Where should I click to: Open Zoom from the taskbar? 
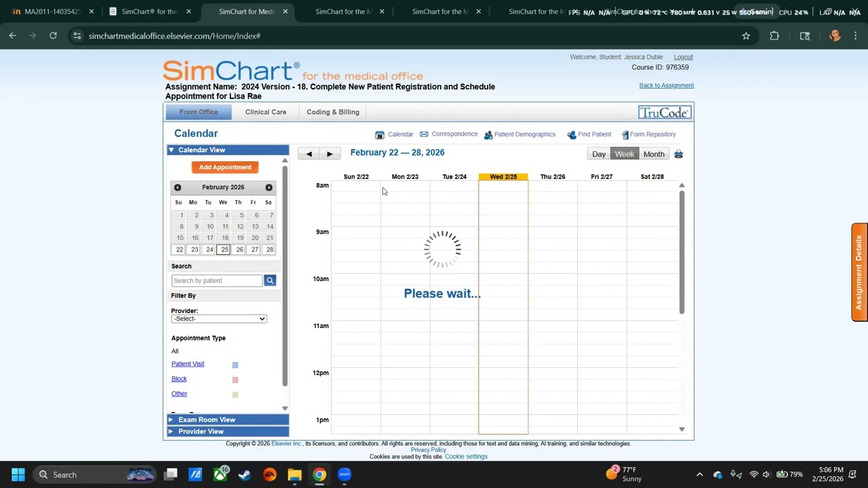coord(344,474)
